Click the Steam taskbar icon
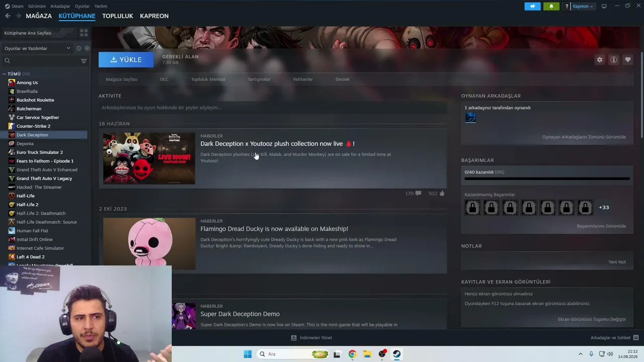The image size is (644, 362). 397,354
